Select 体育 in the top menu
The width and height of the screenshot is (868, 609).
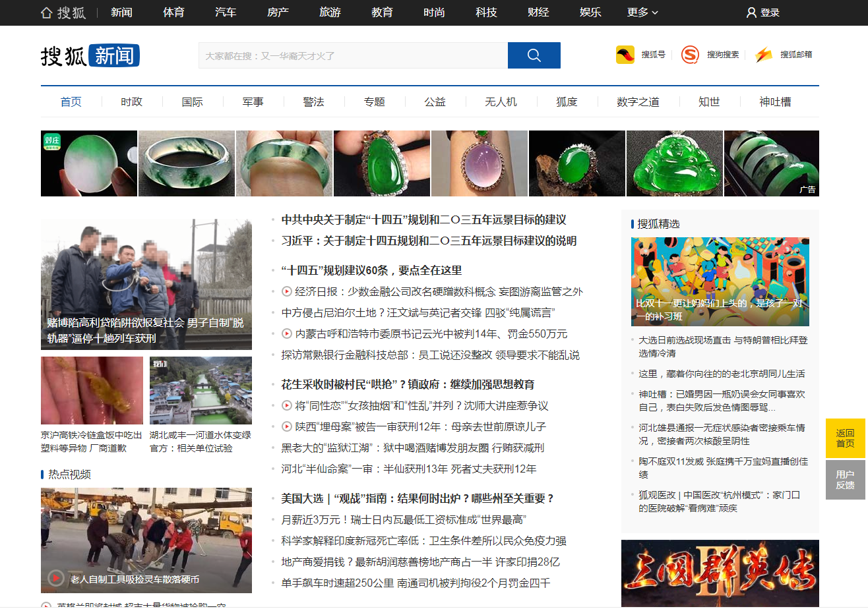click(173, 13)
